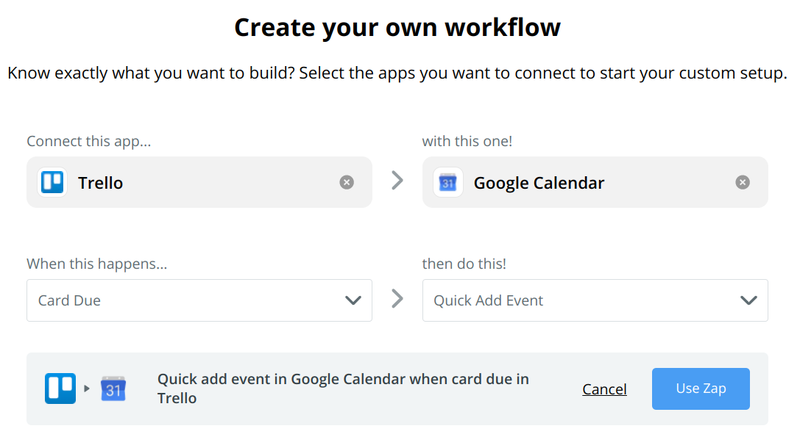Open the Card Due trigger dropdown

[x=199, y=301]
